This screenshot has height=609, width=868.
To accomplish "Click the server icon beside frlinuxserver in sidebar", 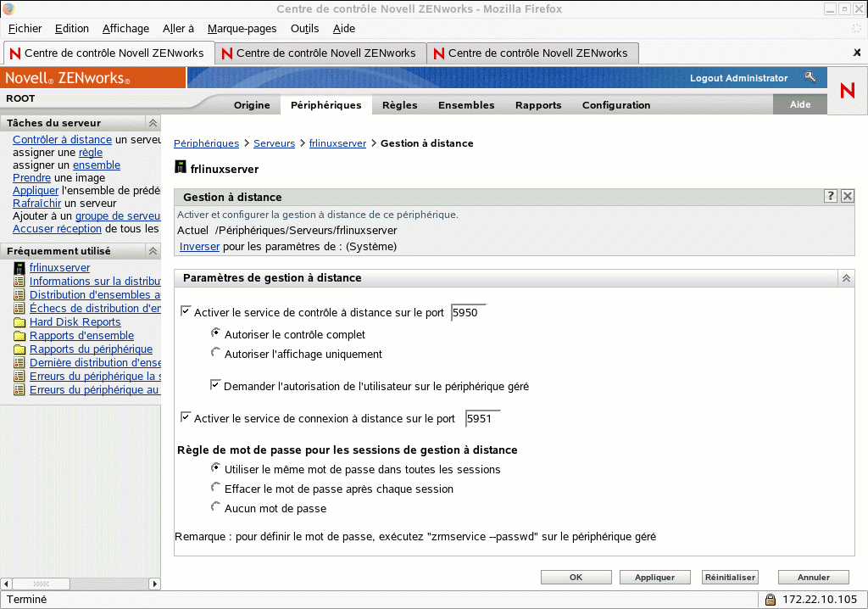I will tap(19, 268).
